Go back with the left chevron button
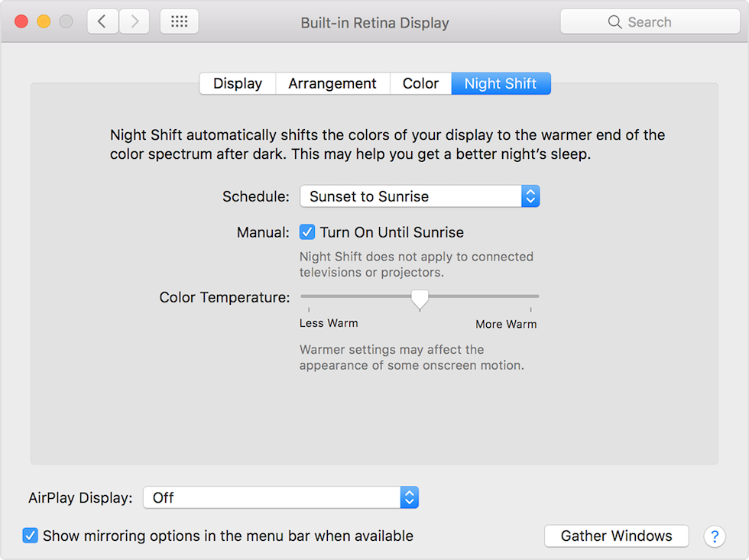Screen dimensions: 749x560 (102, 21)
